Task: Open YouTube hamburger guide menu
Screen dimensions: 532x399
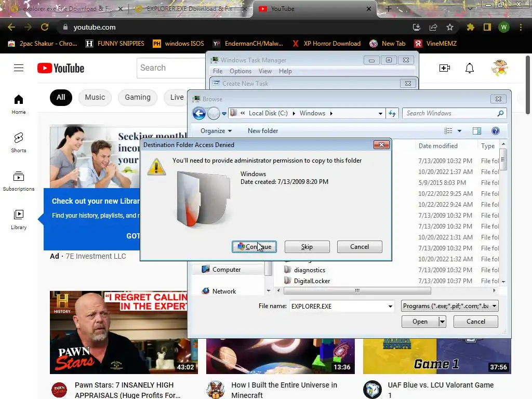Action: (x=19, y=68)
